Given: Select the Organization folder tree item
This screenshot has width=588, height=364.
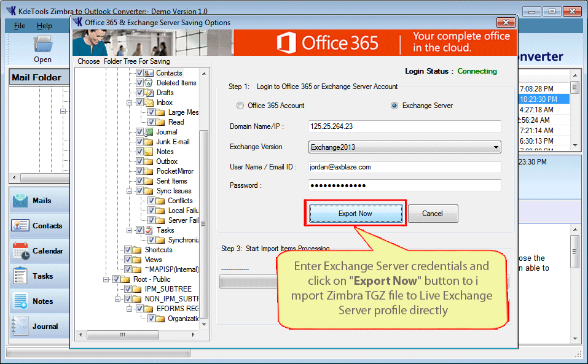Looking at the screenshot, I should 183,319.
